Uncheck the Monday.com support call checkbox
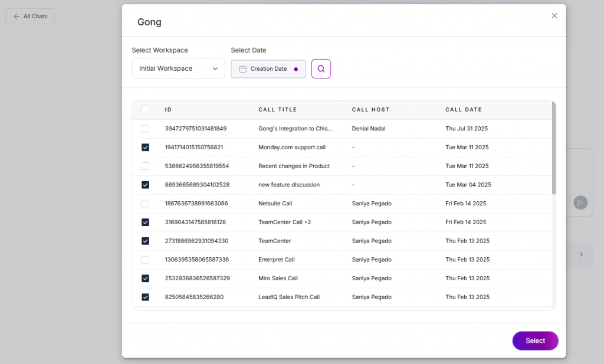Image resolution: width=604 pixels, height=364 pixels. click(145, 147)
